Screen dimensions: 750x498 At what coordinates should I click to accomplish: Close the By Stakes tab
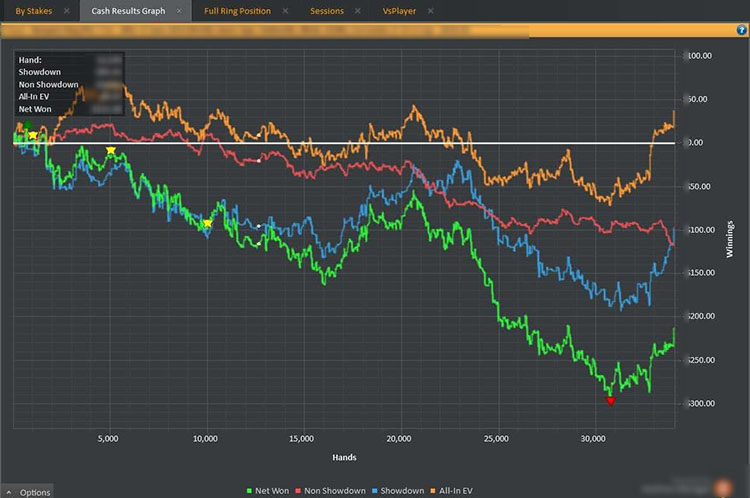click(66, 11)
